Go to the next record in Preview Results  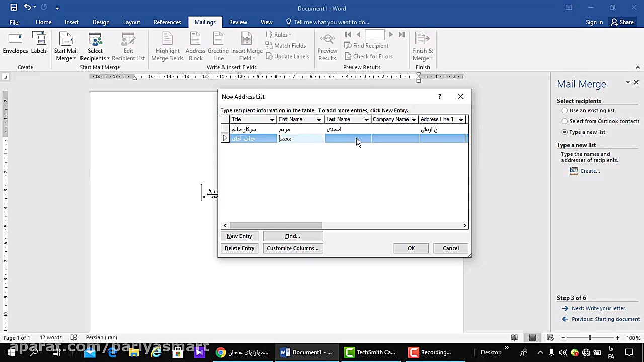tap(391, 34)
